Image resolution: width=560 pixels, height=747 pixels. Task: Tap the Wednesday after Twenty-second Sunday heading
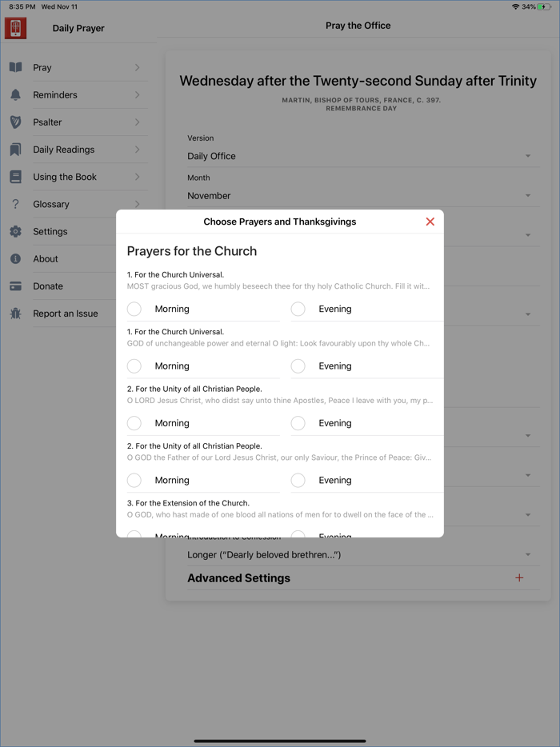point(358,81)
